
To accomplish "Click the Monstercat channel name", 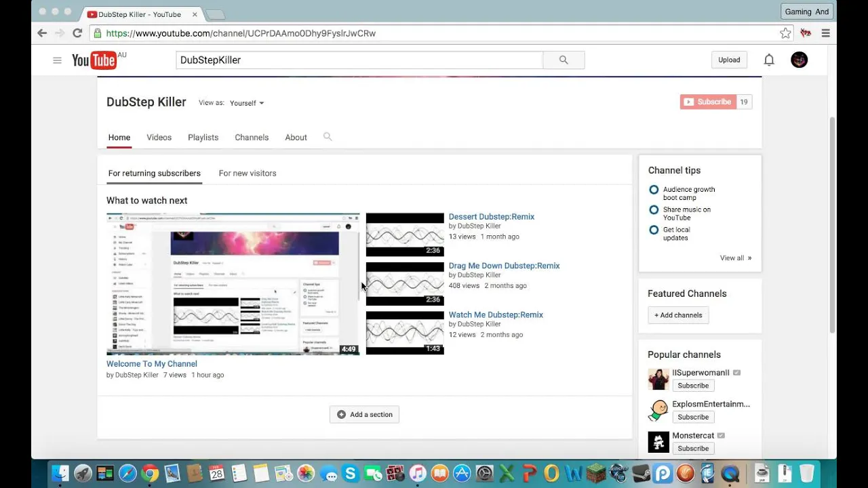I will coord(693,436).
